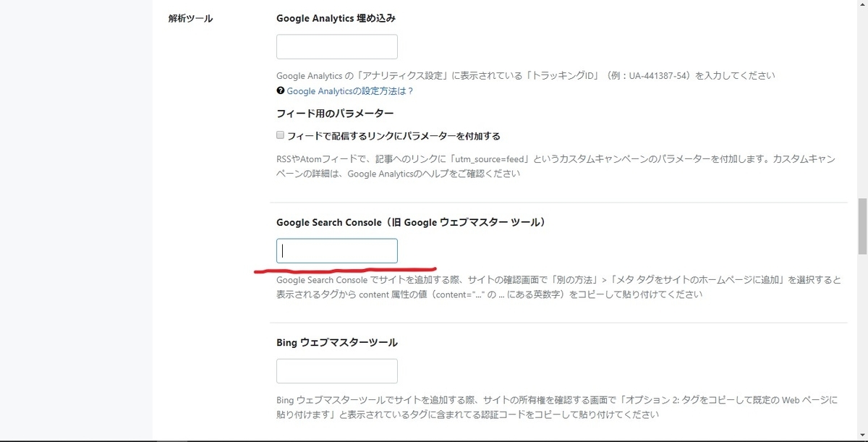Viewport: 868px width, 442px height.
Task: Click the Bing ウェブマスターツール heading
Action: click(337, 342)
